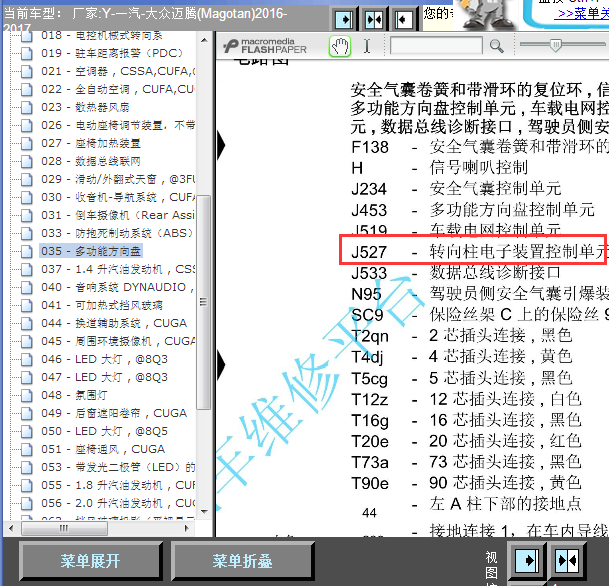Click document icon for 051 座椅通风
This screenshot has height=586, width=609.
pos(27,449)
